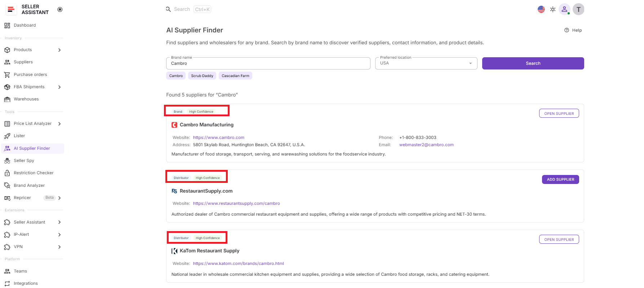Click the Repricer icon
The height and width of the screenshot is (288, 644).
click(7, 198)
